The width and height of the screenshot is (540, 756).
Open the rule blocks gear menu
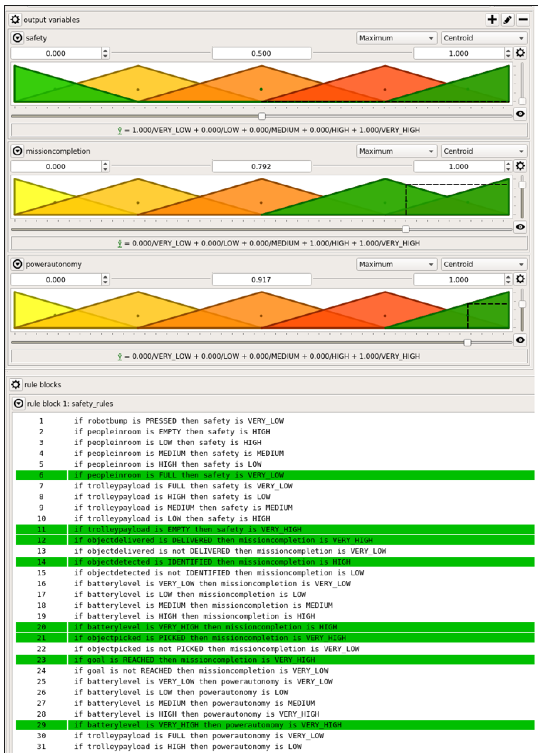point(16,384)
